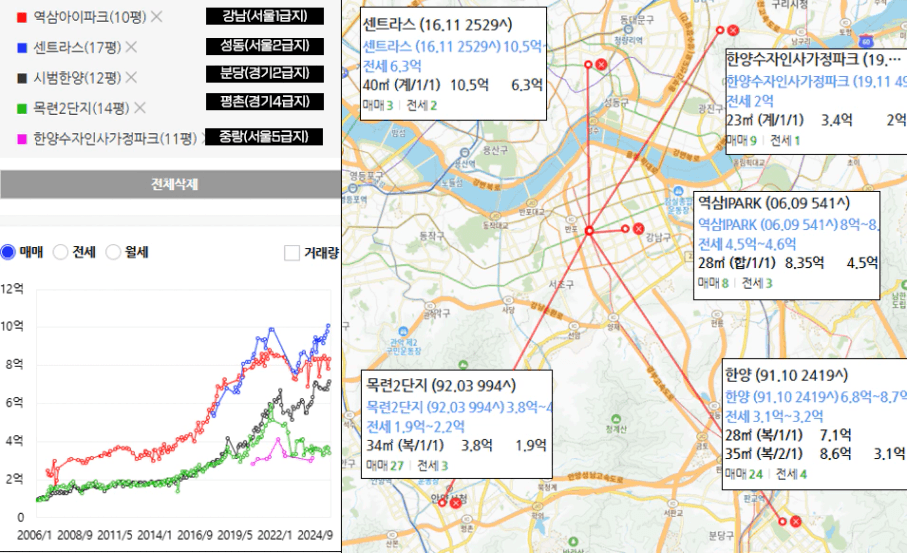The height and width of the screenshot is (553, 907).
Task: Click the 역삼IPARK circle pin on map
Action: [x=625, y=229]
